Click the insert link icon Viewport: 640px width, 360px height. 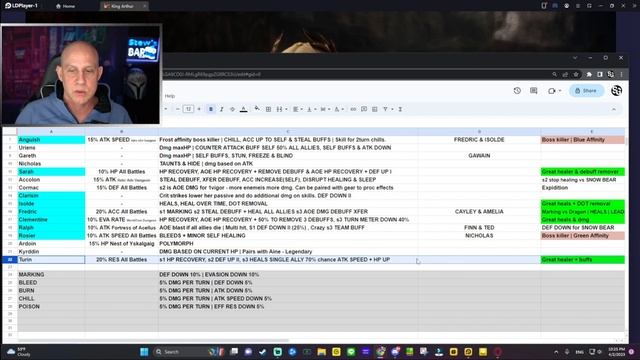click(353, 109)
